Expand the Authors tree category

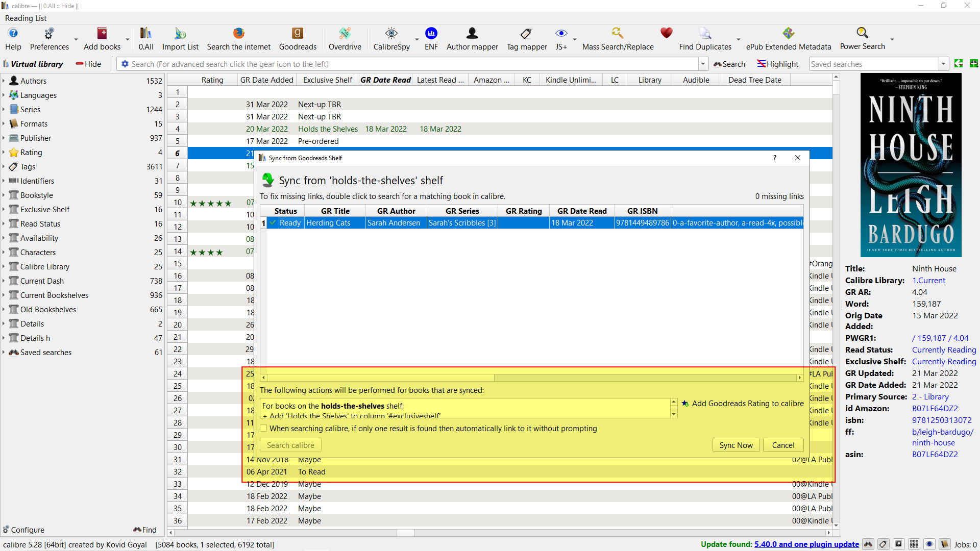4,81
